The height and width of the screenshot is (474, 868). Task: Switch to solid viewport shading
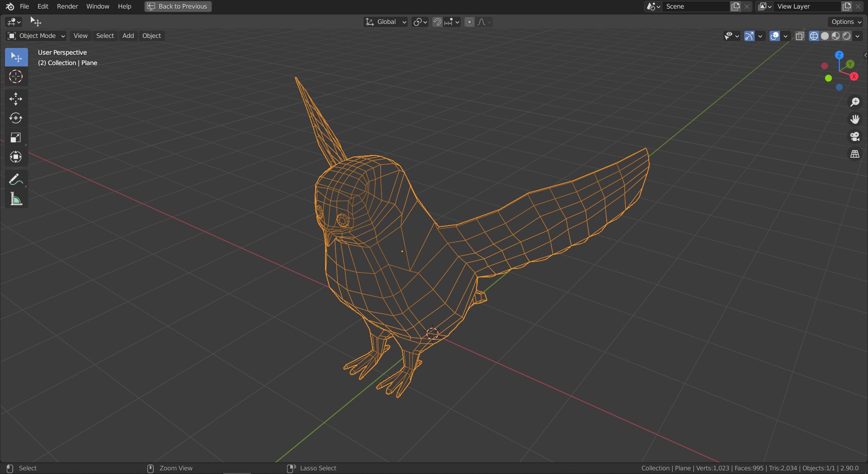pyautogui.click(x=825, y=36)
